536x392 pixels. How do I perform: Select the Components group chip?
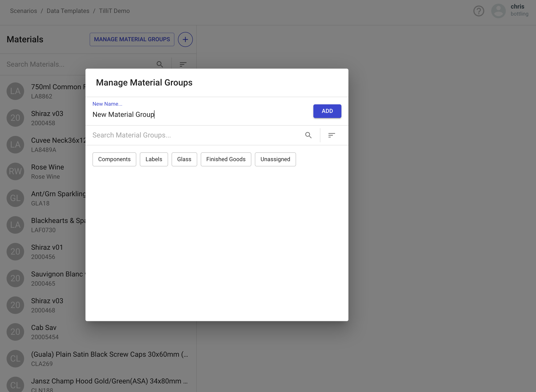pos(114,159)
